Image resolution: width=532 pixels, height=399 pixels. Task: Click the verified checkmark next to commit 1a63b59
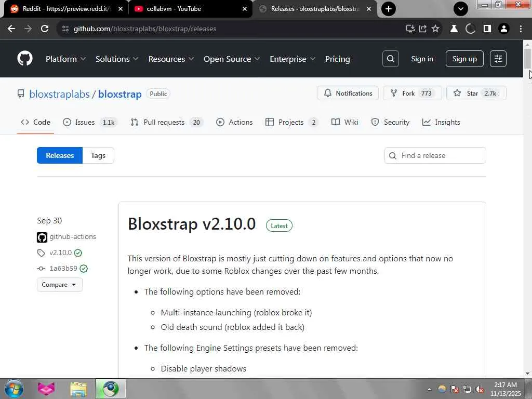point(84,269)
